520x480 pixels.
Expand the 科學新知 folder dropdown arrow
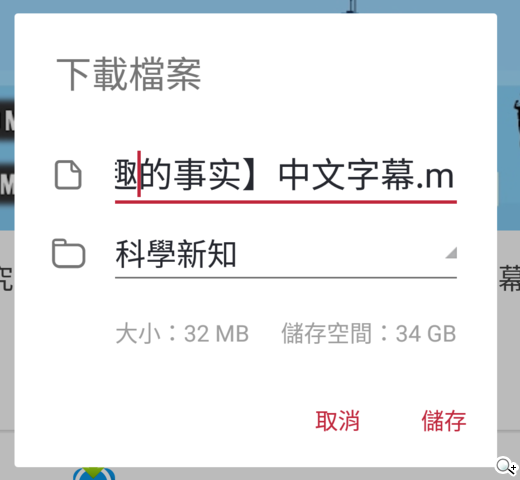451,253
